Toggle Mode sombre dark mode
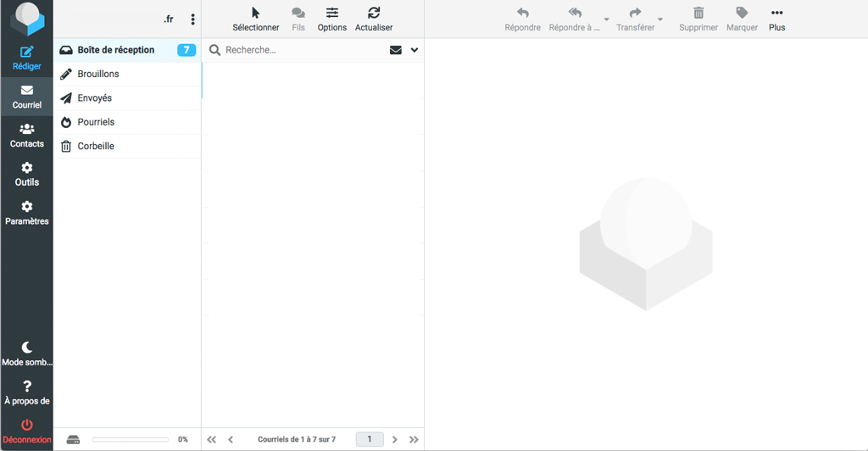This screenshot has width=868, height=451. click(26, 354)
